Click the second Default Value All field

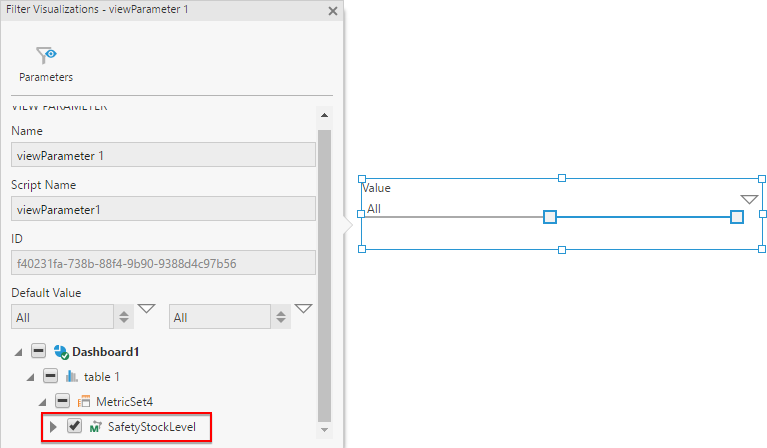click(x=220, y=317)
